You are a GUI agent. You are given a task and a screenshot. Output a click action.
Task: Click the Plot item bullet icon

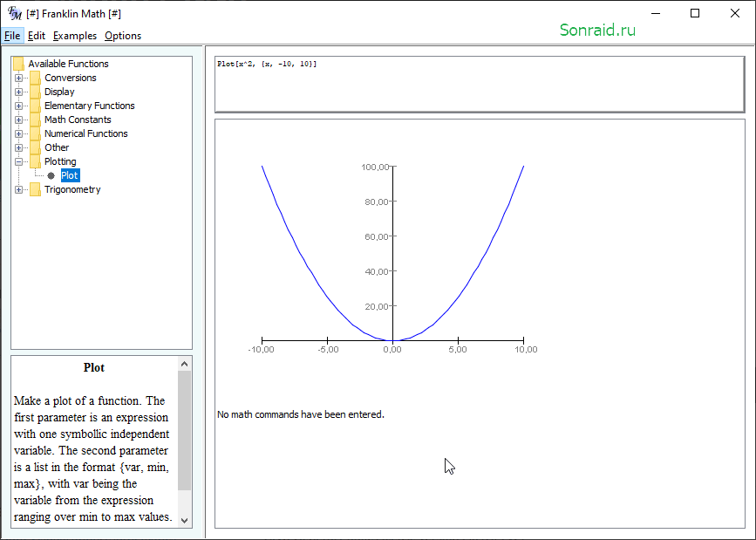pyautogui.click(x=51, y=175)
